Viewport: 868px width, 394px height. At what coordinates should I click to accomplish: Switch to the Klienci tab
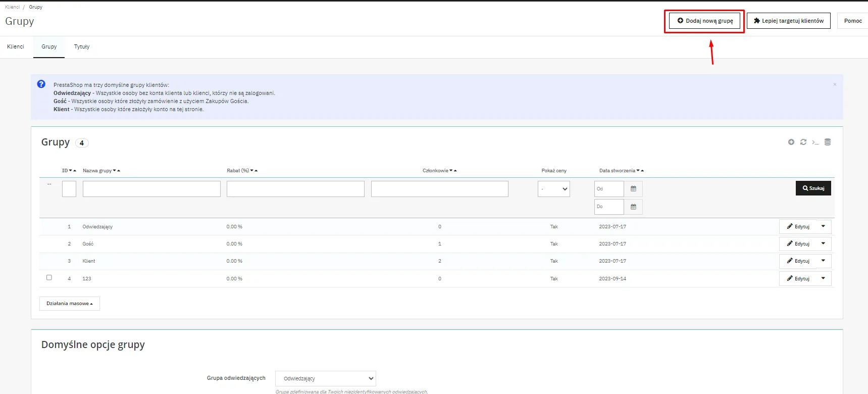click(16, 46)
